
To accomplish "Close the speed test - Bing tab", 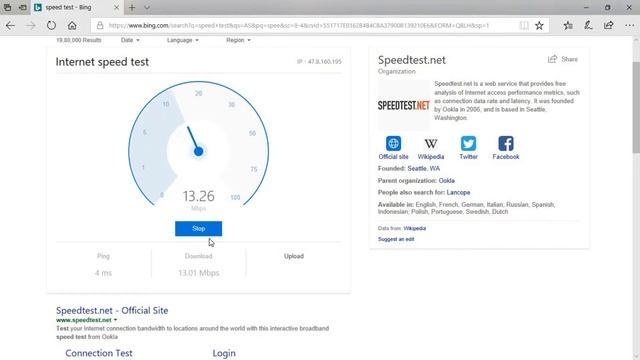I will click(x=116, y=7).
